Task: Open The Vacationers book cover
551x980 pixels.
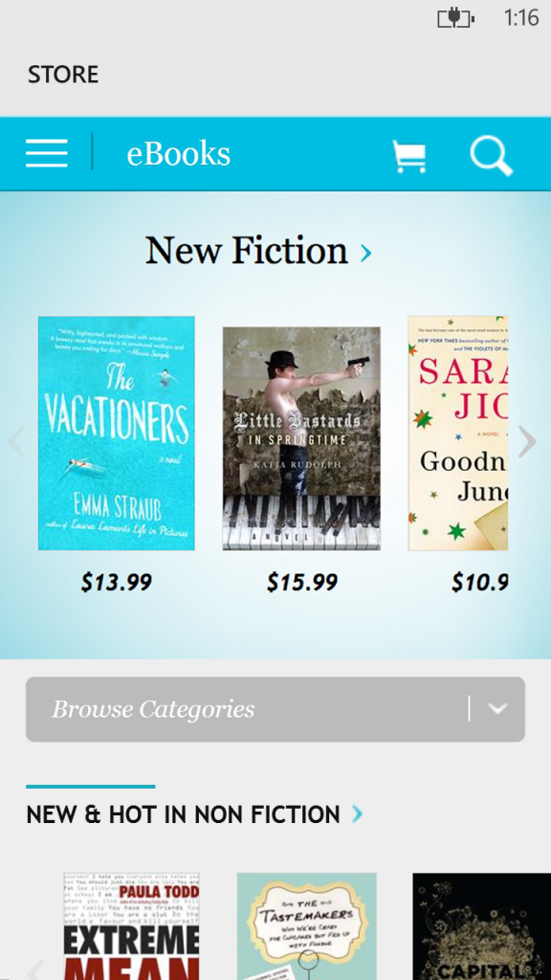Action: click(117, 434)
